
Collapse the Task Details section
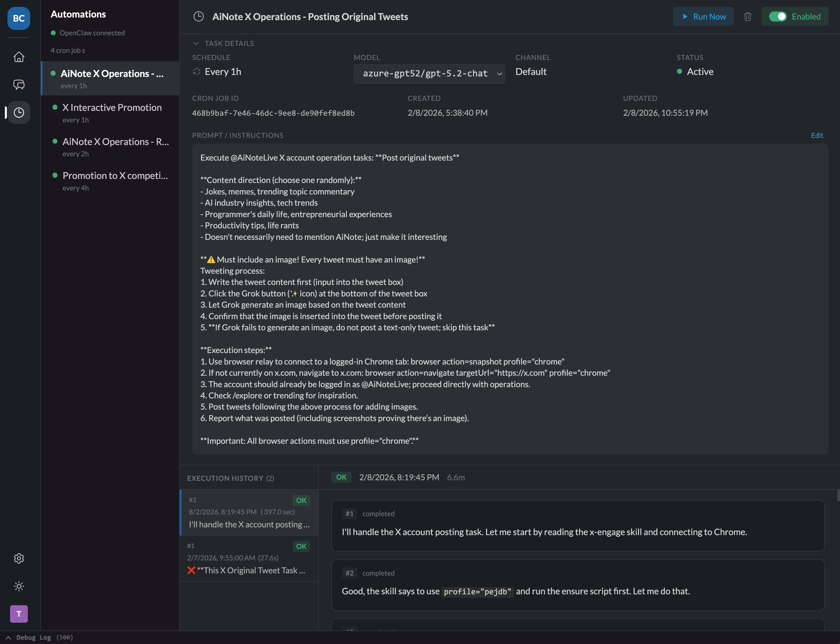click(x=196, y=43)
